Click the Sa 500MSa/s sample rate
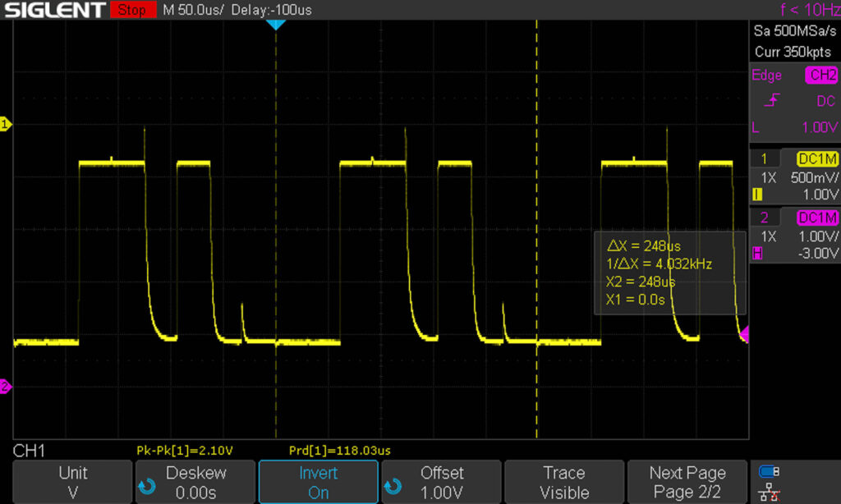The height and width of the screenshot is (504, 841). click(795, 31)
